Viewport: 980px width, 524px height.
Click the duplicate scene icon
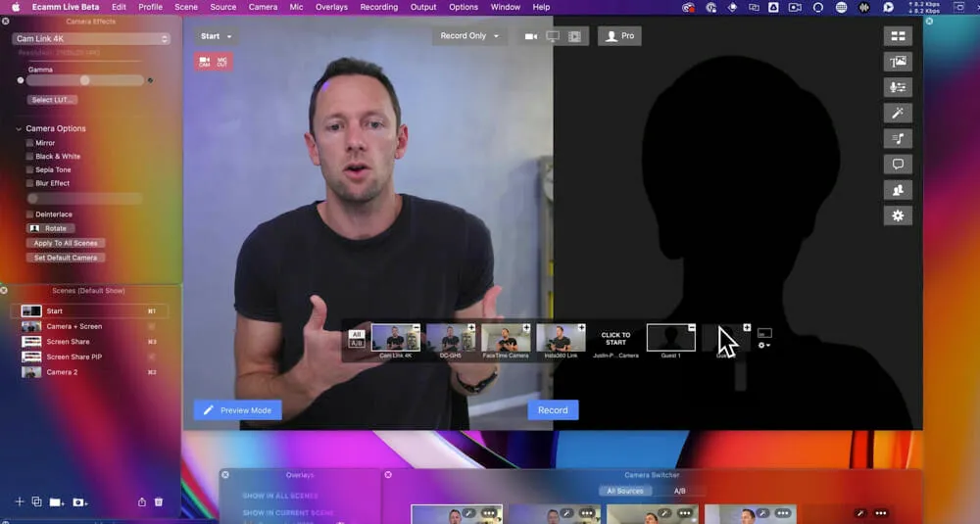coord(36,501)
